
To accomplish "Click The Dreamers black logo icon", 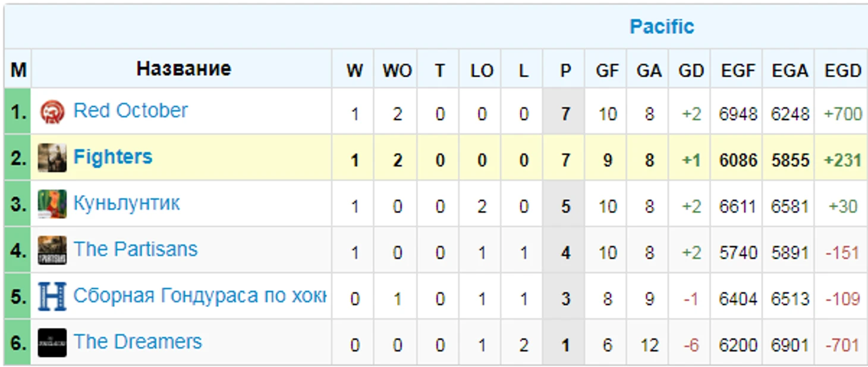I will (52, 343).
